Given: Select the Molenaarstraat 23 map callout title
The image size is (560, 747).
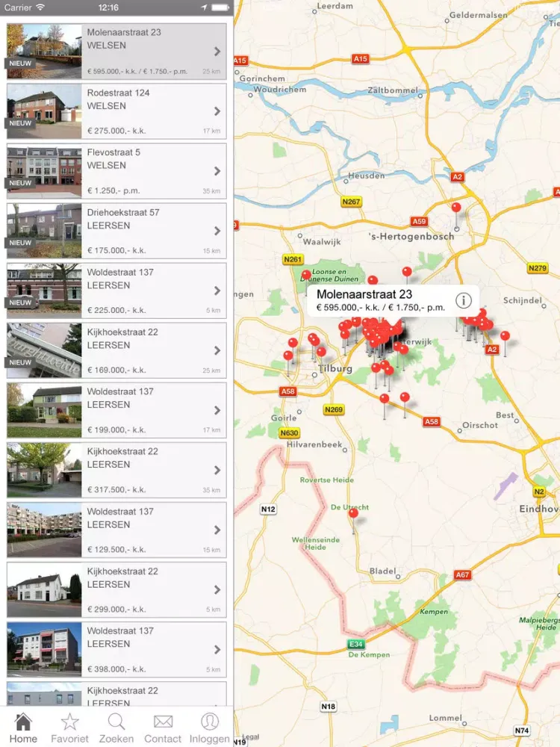Looking at the screenshot, I should coord(364,294).
